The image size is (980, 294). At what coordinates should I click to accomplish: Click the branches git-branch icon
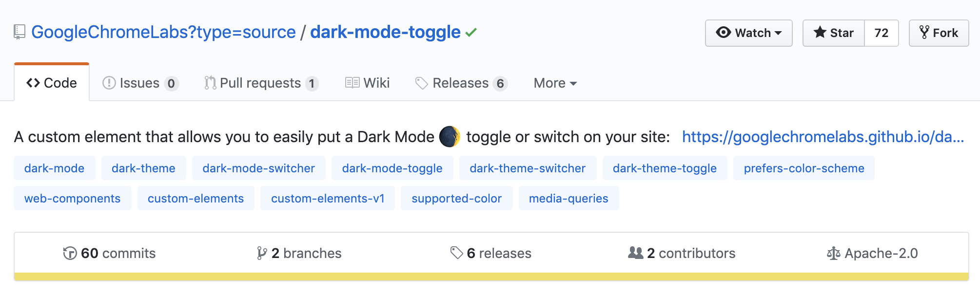[262, 253]
